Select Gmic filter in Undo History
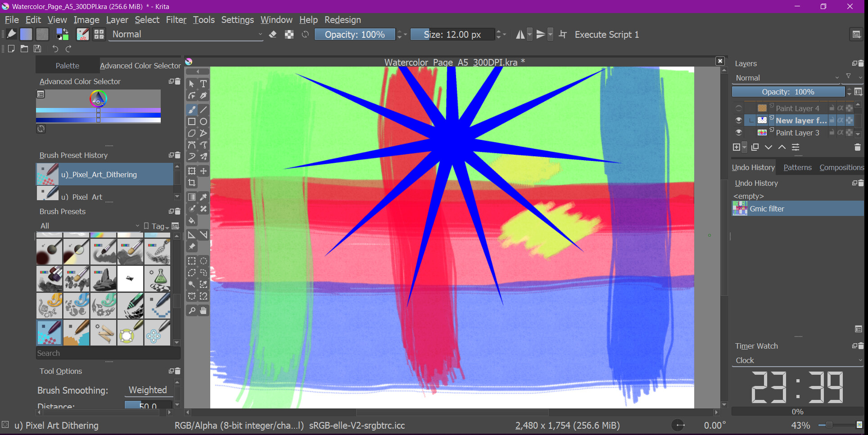Viewport: 868px width, 435px height. click(x=767, y=209)
